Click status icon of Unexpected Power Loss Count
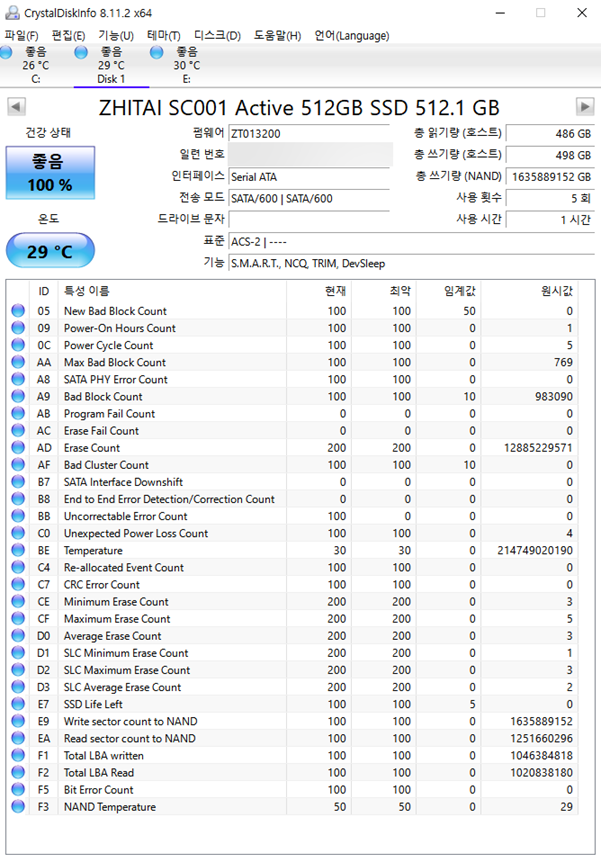The height and width of the screenshot is (862, 601). (18, 533)
